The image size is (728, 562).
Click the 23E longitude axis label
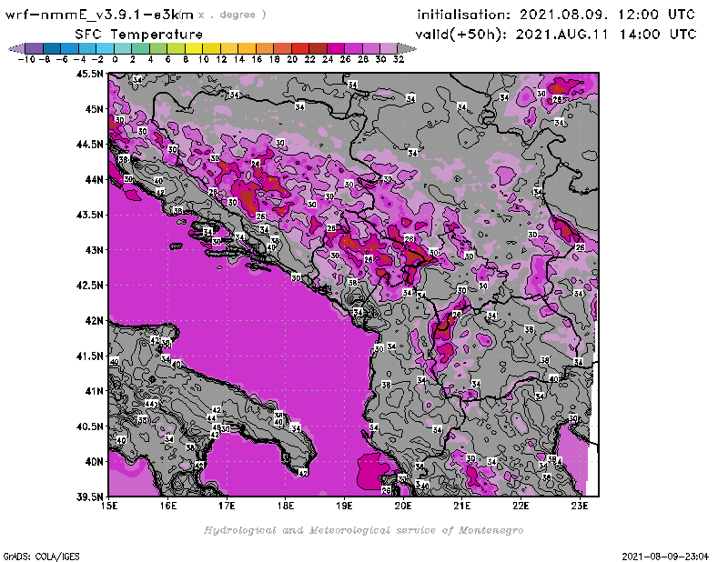[x=580, y=506]
